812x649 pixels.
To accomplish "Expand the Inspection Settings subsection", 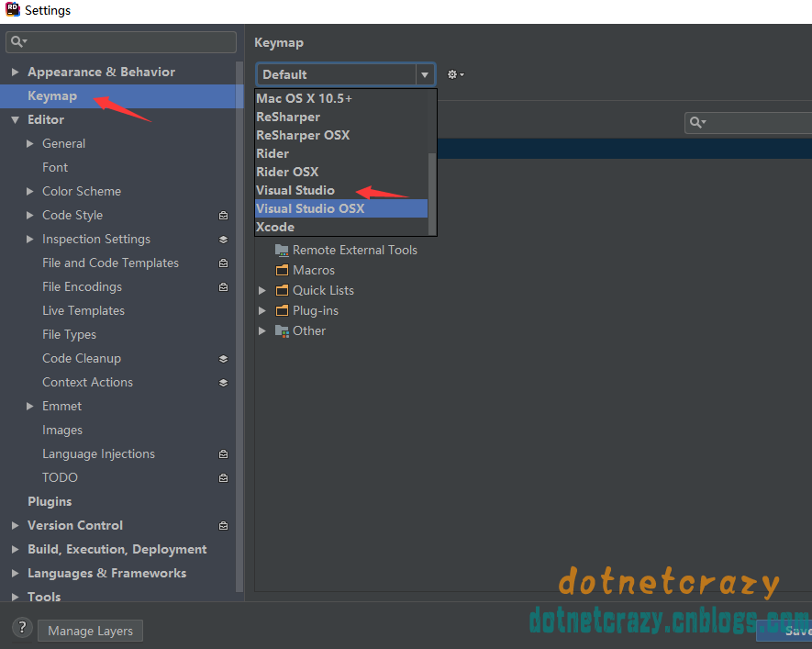I will (30, 239).
